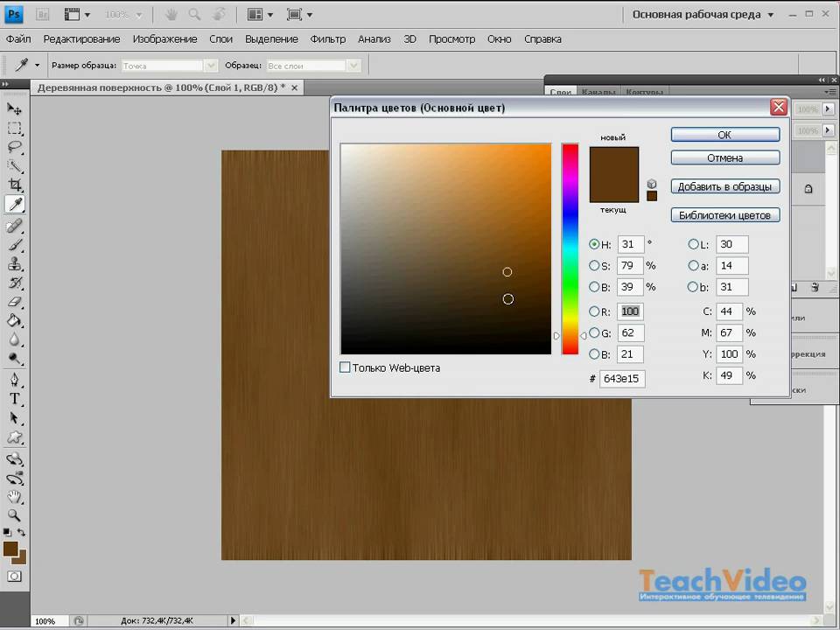Select the G green radio button
This screenshot has width=840, height=630.
[x=594, y=332]
